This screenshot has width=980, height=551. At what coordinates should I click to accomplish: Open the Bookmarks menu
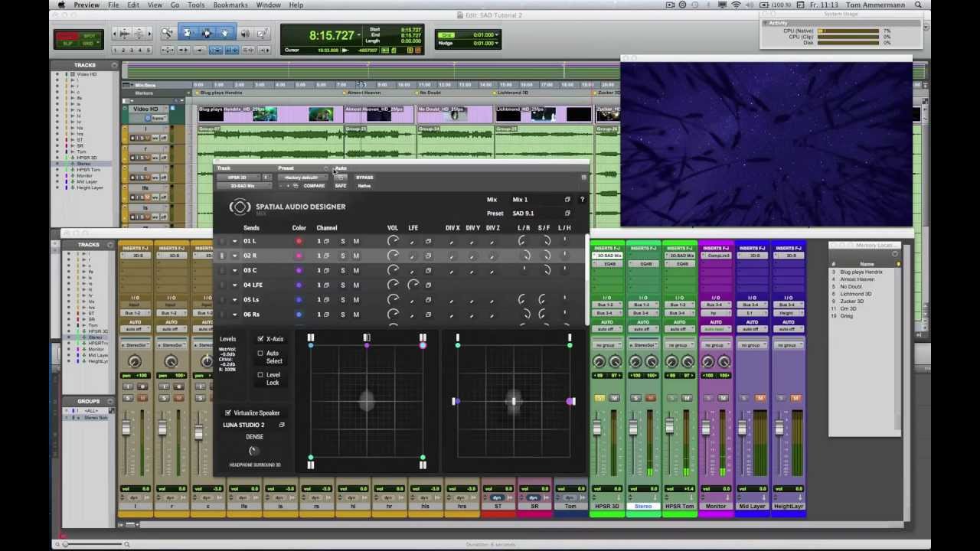click(230, 5)
